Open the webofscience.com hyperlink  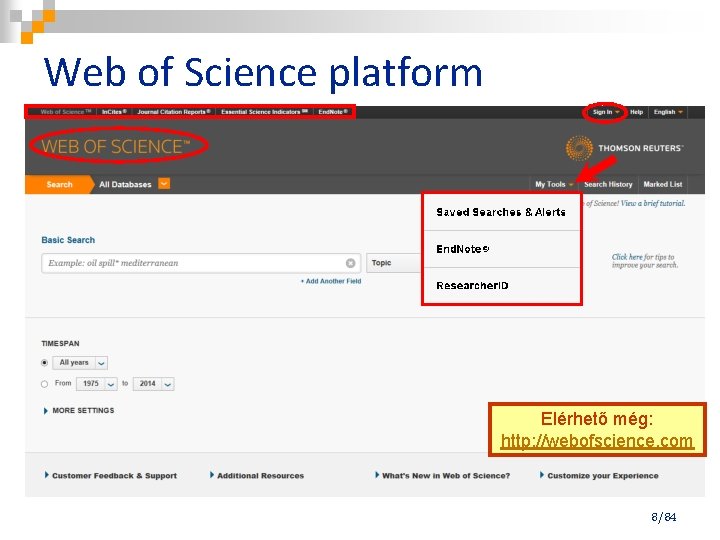(596, 441)
